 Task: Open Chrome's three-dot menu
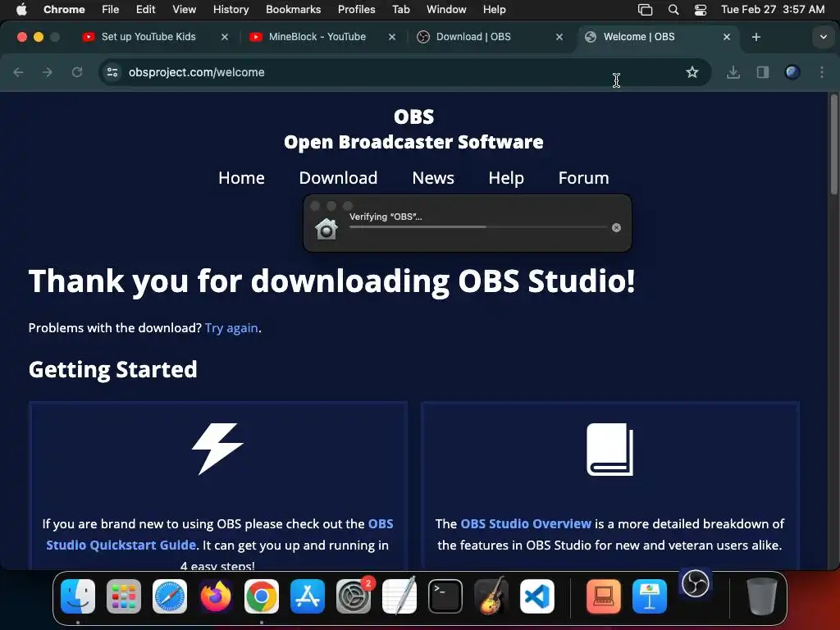822,72
